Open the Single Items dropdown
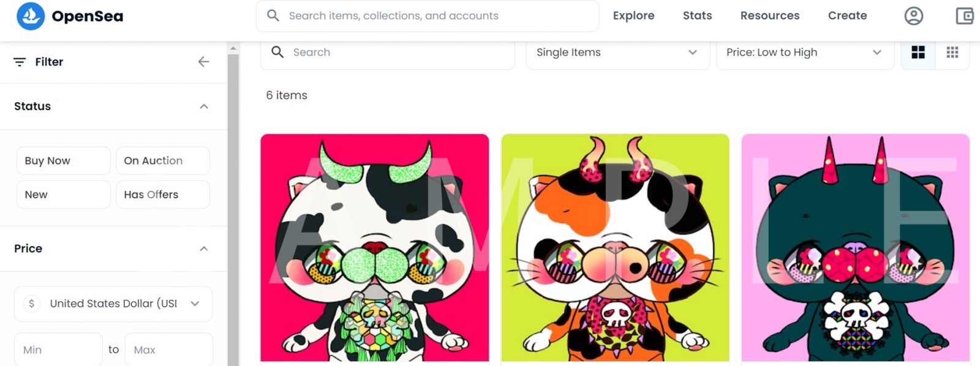The width and height of the screenshot is (980, 366). tap(617, 53)
